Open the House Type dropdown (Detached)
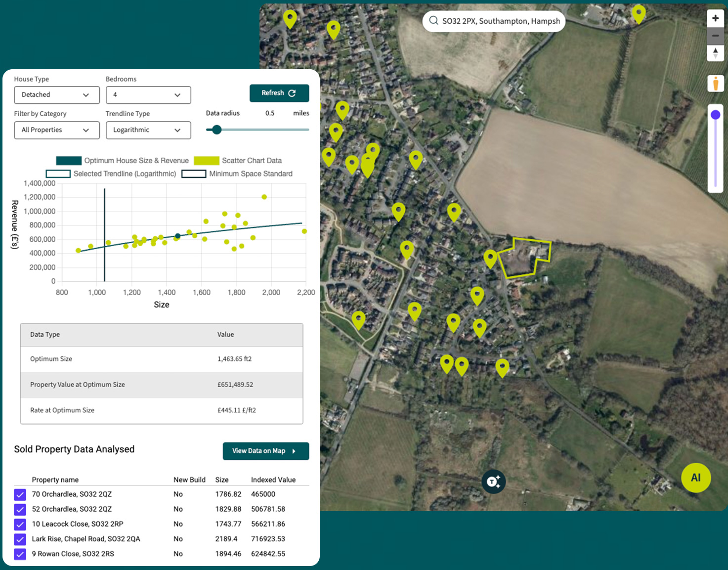Image resolution: width=728 pixels, height=570 pixels. 57,95
